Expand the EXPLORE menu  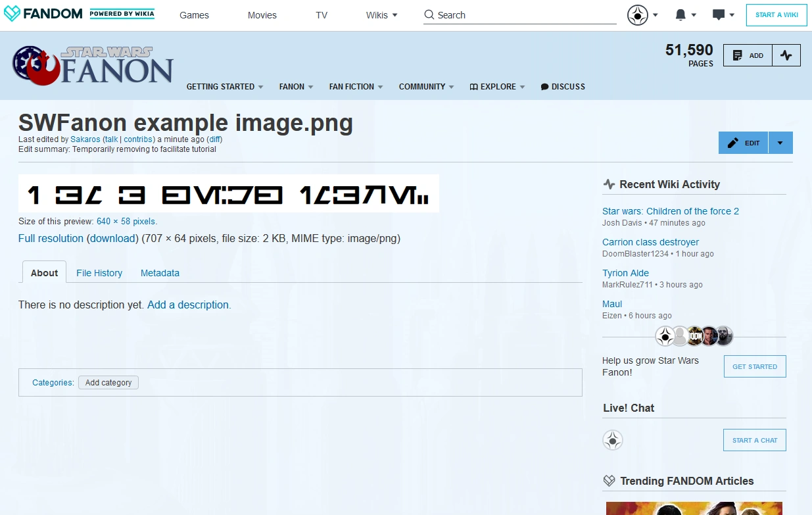(x=497, y=86)
